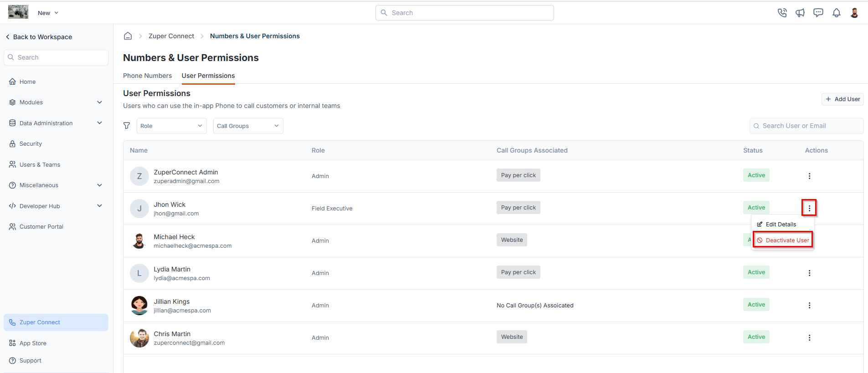
Task: Click the Call Groups Associated column header
Action: click(532, 150)
